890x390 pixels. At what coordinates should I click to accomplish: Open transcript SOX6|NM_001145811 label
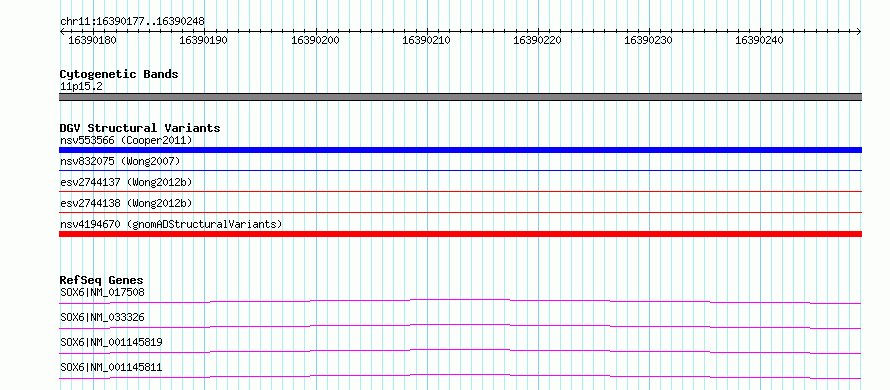coord(111,367)
